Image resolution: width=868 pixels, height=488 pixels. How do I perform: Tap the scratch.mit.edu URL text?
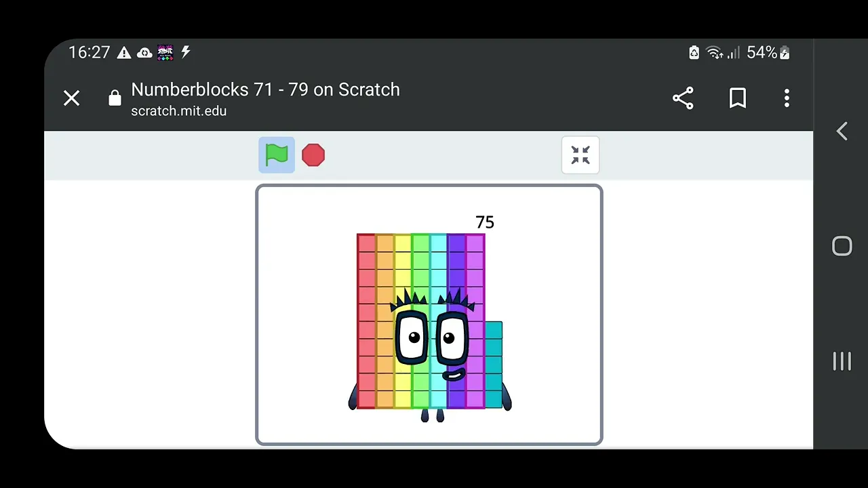(x=179, y=111)
